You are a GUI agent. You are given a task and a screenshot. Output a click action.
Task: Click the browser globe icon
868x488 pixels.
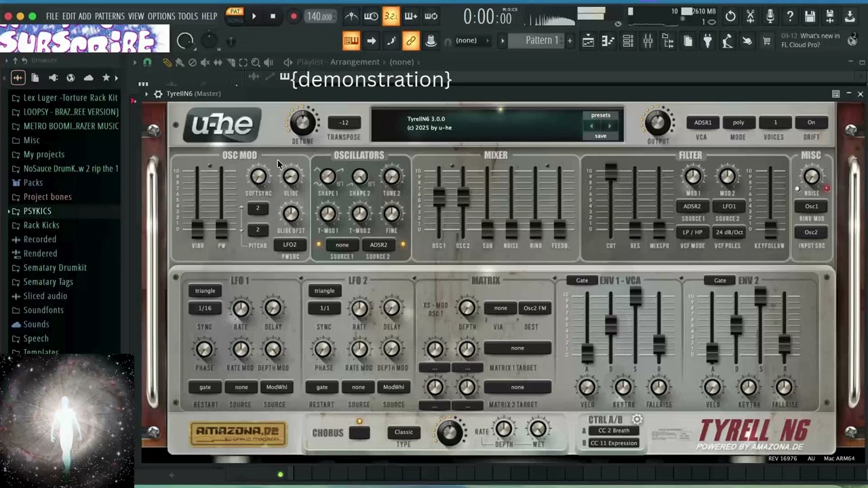pos(71,78)
